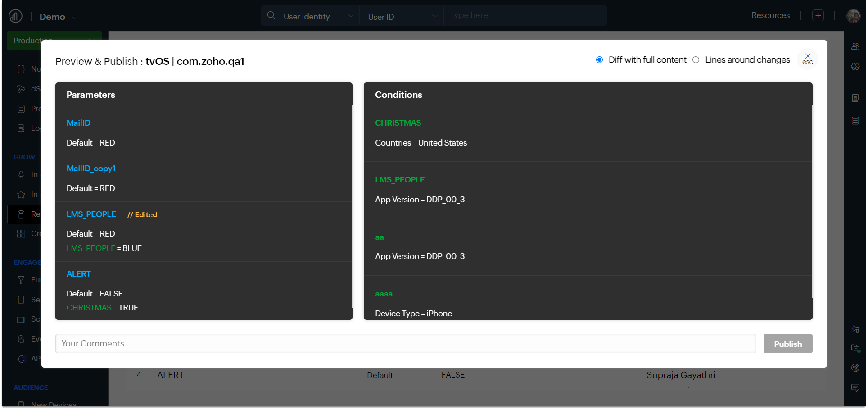Viewport: 868px width, 410px height.
Task: Click the star icon under GROW
Action: [x=21, y=194]
